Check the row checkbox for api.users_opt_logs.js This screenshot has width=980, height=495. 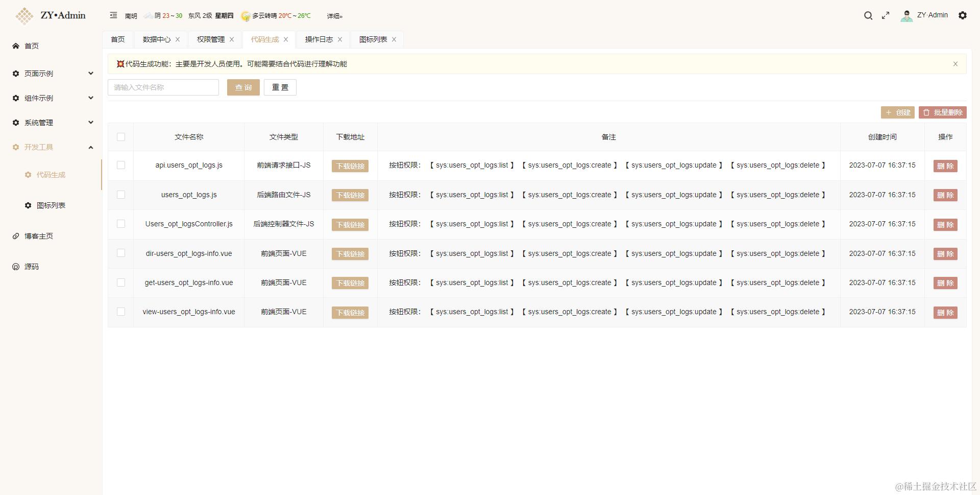click(120, 166)
